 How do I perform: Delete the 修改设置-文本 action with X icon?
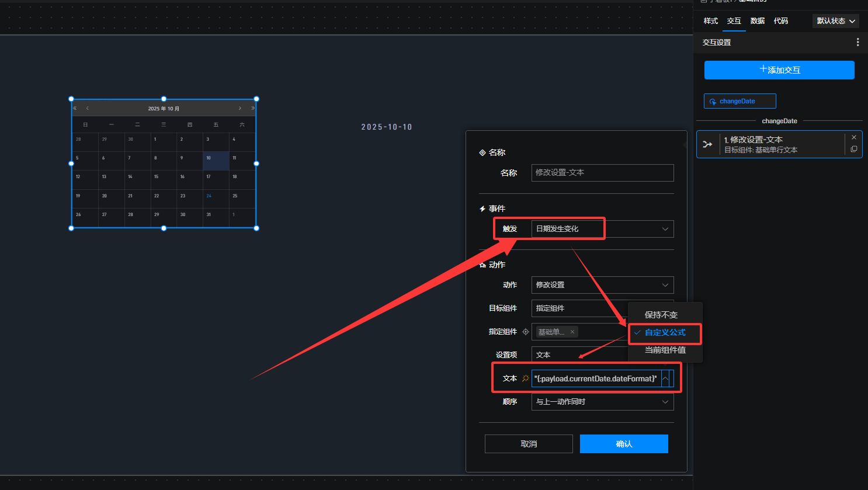854,137
